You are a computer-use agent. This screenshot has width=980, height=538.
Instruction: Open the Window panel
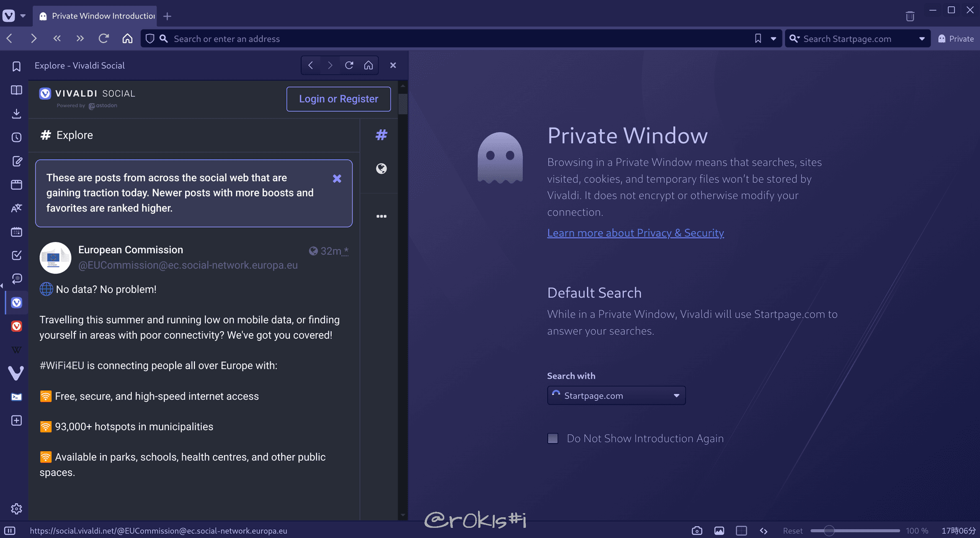[x=16, y=184]
